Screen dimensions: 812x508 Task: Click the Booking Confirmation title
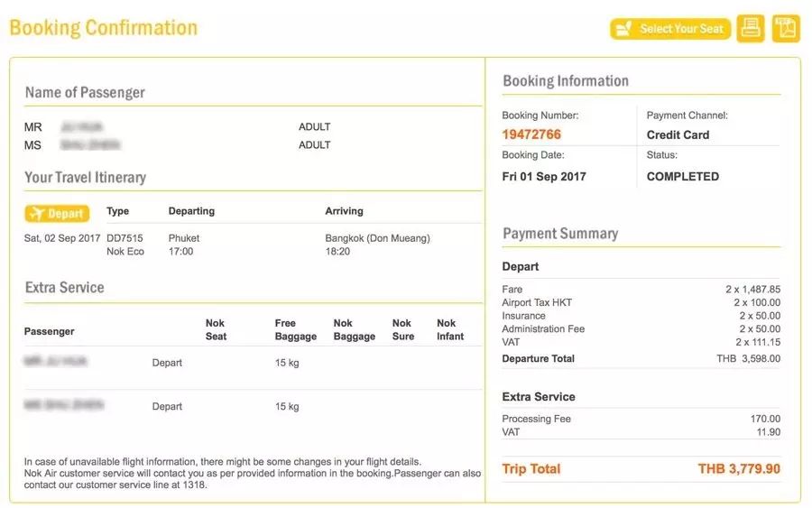pyautogui.click(x=103, y=27)
